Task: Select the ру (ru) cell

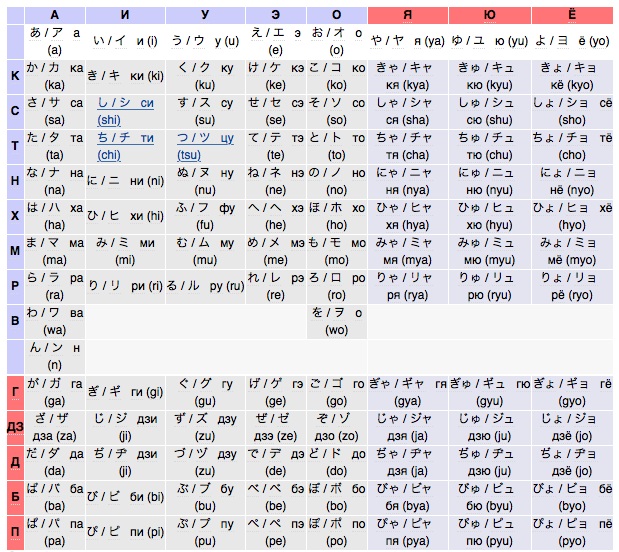Action: pos(205,287)
